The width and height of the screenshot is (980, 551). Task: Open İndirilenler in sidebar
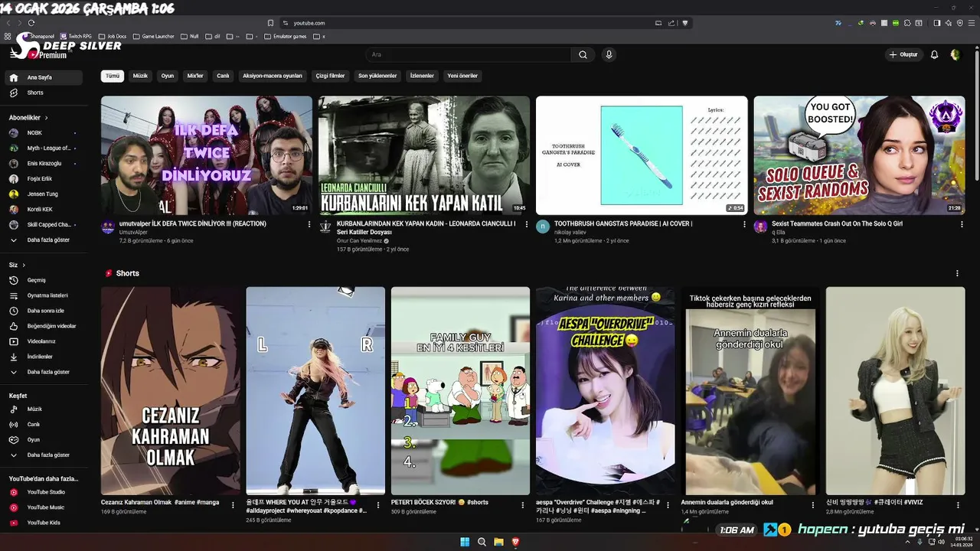(43, 357)
